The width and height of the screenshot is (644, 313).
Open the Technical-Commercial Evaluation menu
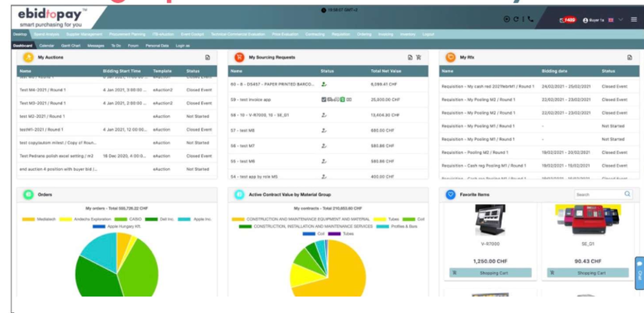click(238, 35)
